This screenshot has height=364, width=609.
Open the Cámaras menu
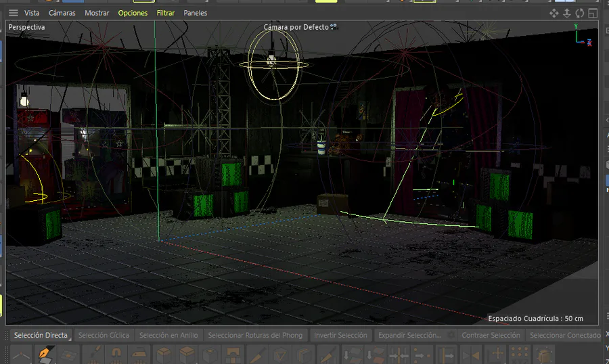pos(62,13)
